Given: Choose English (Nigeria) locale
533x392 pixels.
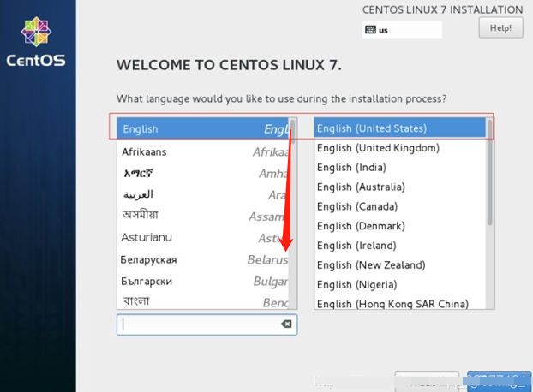Looking at the screenshot, I should tap(400, 284).
